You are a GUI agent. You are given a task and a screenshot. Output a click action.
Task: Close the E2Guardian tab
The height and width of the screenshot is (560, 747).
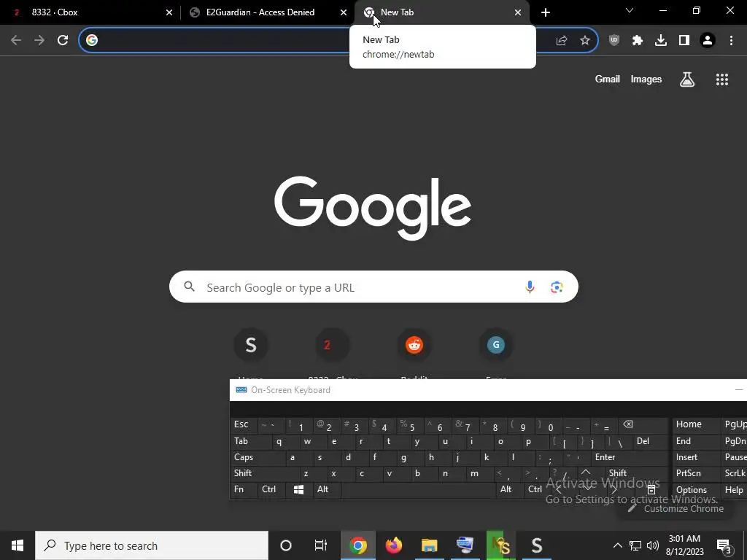point(344,12)
